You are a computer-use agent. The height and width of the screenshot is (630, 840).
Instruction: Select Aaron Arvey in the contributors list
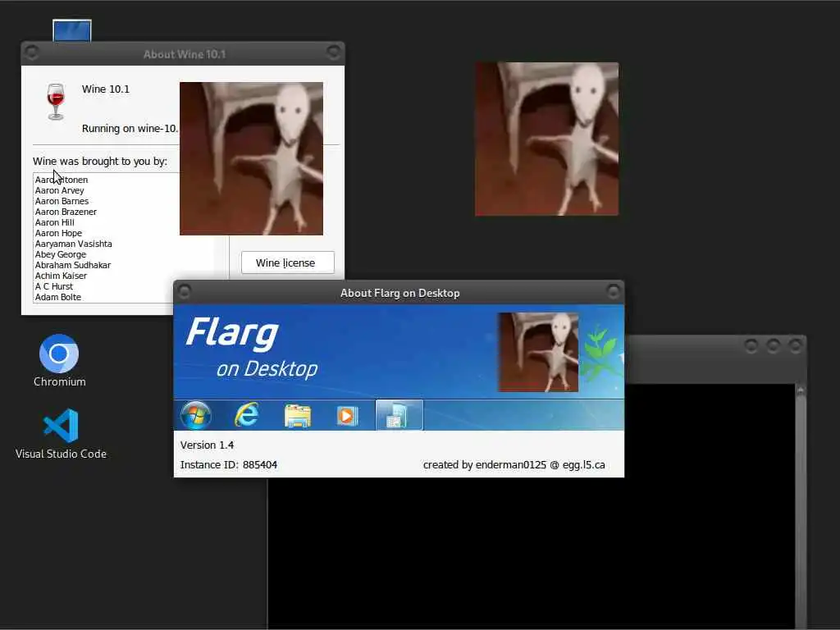coord(59,190)
